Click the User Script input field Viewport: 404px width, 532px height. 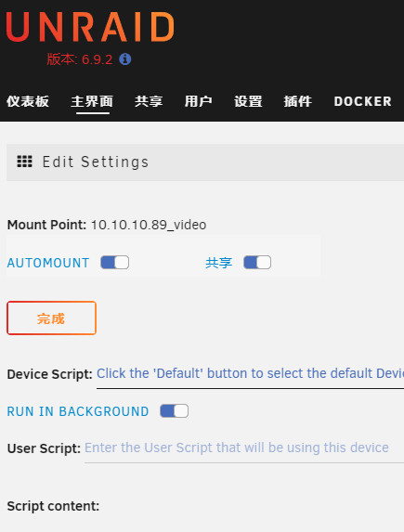coord(244,451)
